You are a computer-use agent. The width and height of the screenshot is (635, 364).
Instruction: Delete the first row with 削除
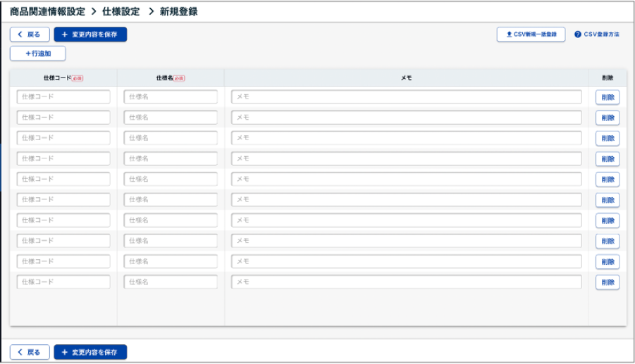coord(607,97)
